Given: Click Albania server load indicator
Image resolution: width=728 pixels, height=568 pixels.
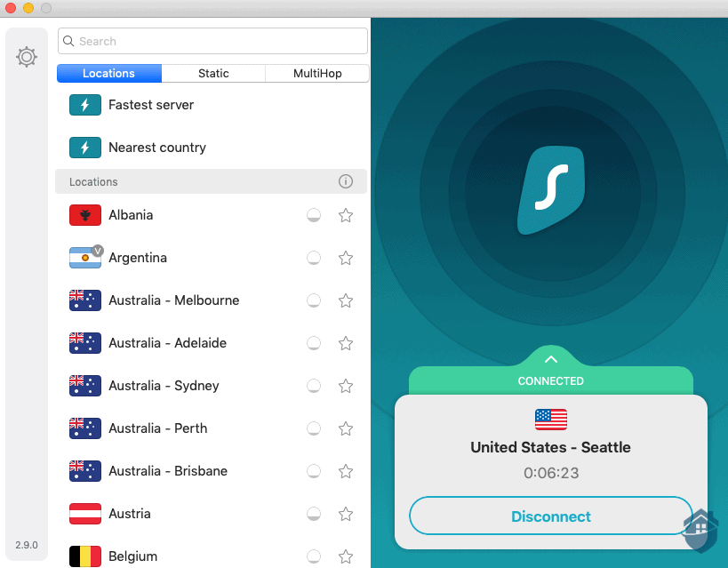Looking at the screenshot, I should point(314,215).
